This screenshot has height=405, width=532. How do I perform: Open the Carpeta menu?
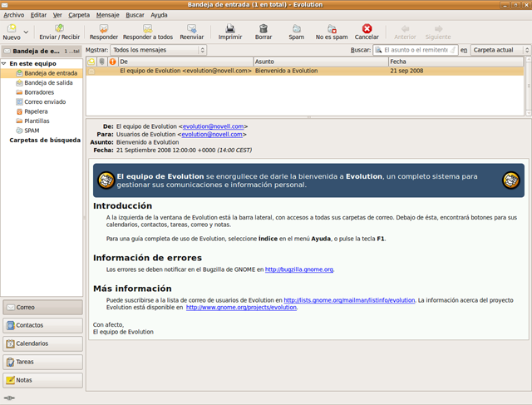pyautogui.click(x=79, y=15)
